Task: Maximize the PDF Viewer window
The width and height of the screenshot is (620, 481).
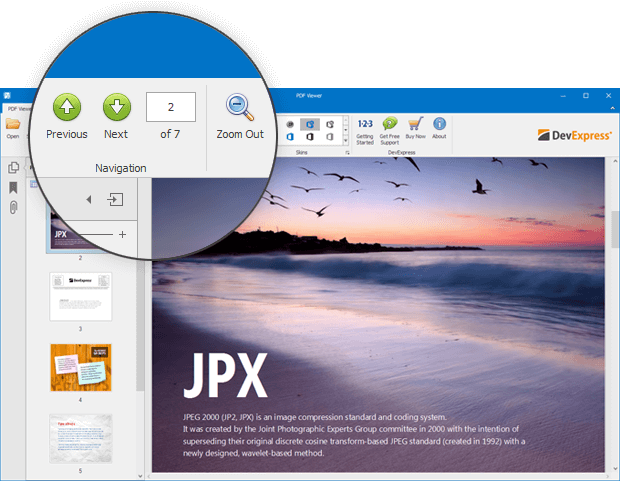Action: pyautogui.click(x=586, y=96)
